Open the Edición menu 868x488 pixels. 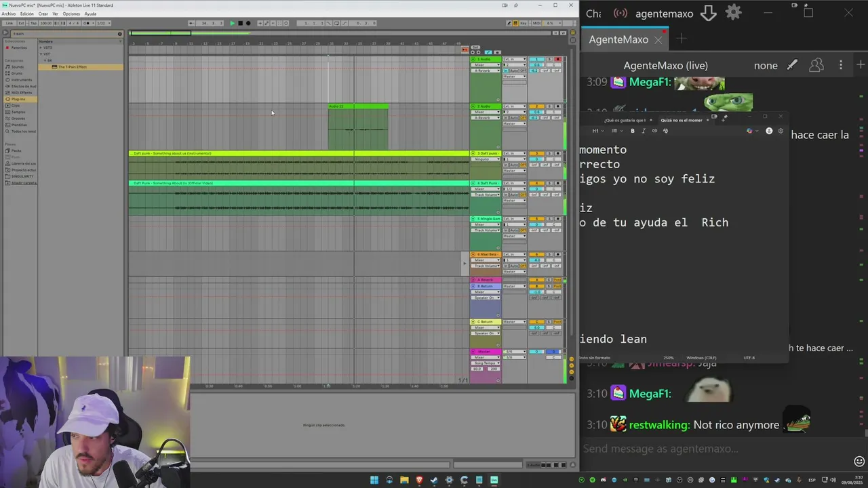[26, 14]
